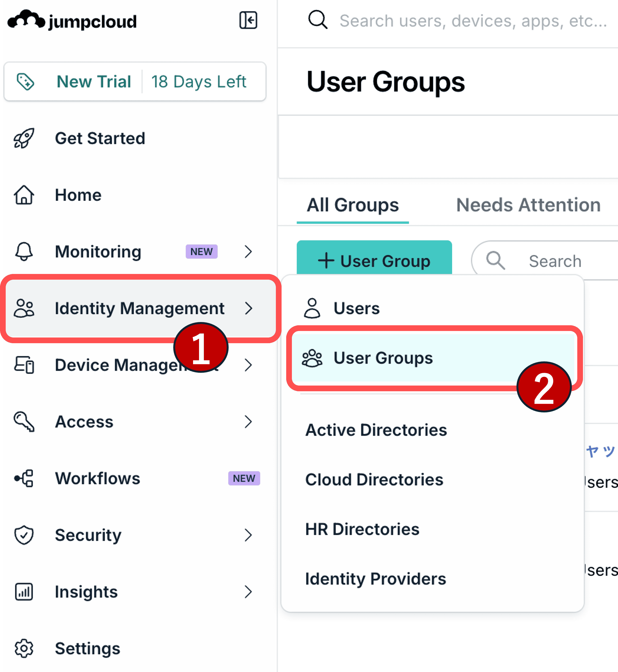Click the Workflows diagram icon
Viewport: 618px width, 672px height.
[x=24, y=478]
